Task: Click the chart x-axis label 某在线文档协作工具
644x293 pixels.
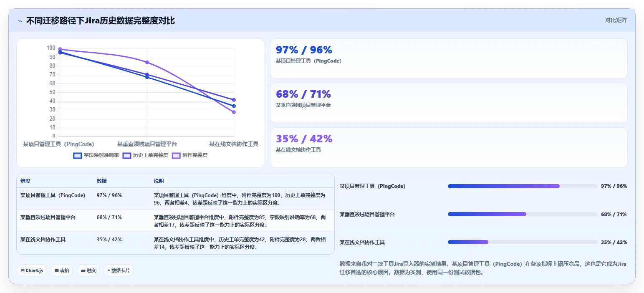Action: click(x=234, y=144)
